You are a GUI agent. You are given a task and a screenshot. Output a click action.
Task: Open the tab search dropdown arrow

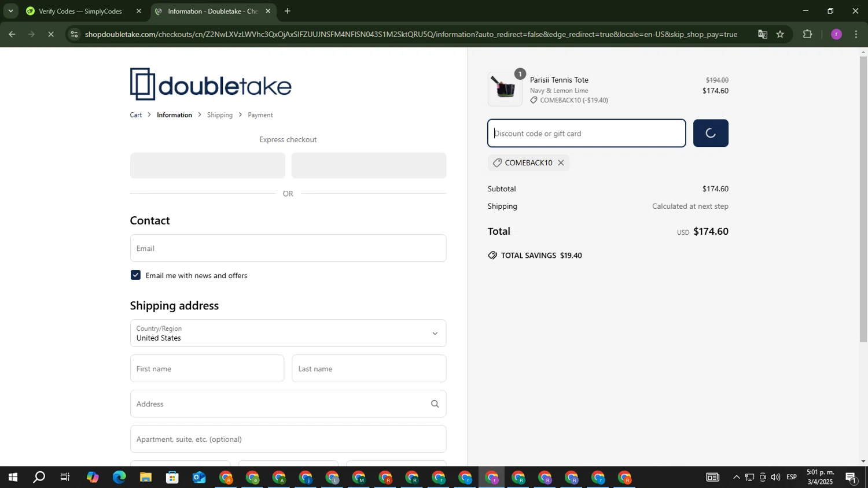tap(10, 11)
